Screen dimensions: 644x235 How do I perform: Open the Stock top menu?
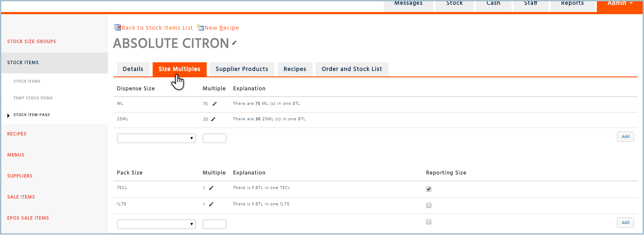tap(454, 5)
